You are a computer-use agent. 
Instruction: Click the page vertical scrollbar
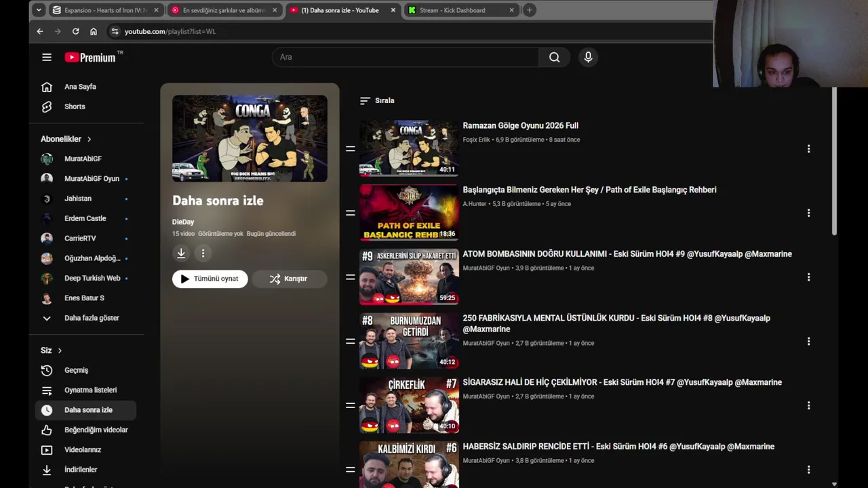tap(834, 161)
